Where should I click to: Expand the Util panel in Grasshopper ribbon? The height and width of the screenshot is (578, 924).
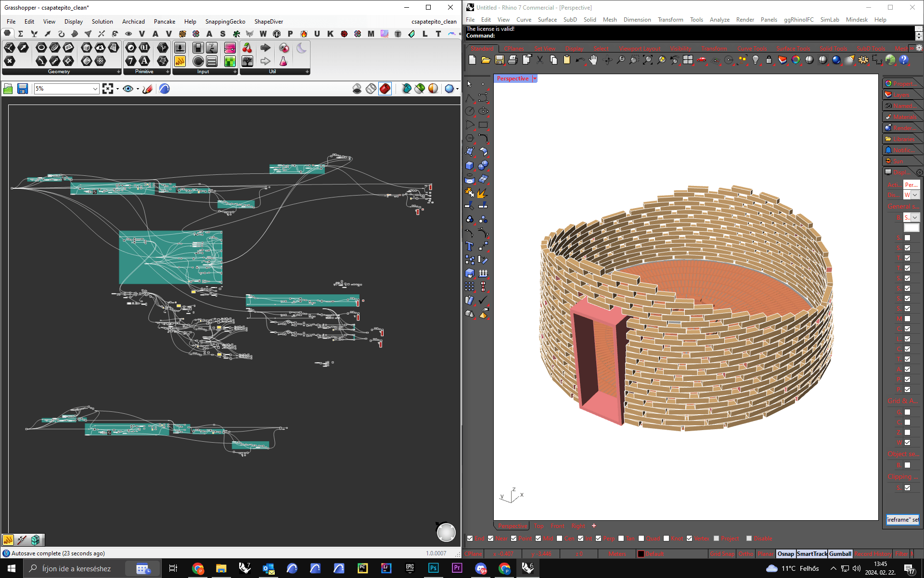pos(307,72)
